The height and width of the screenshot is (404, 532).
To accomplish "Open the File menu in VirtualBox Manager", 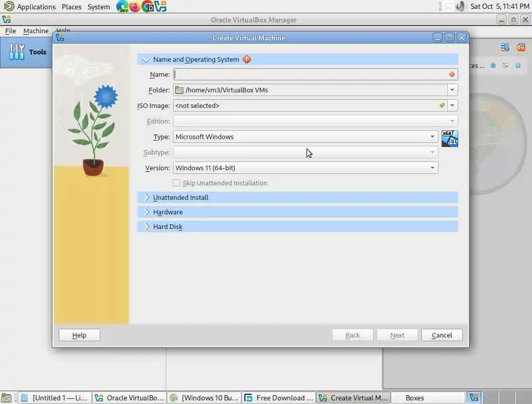I will 10,31.
